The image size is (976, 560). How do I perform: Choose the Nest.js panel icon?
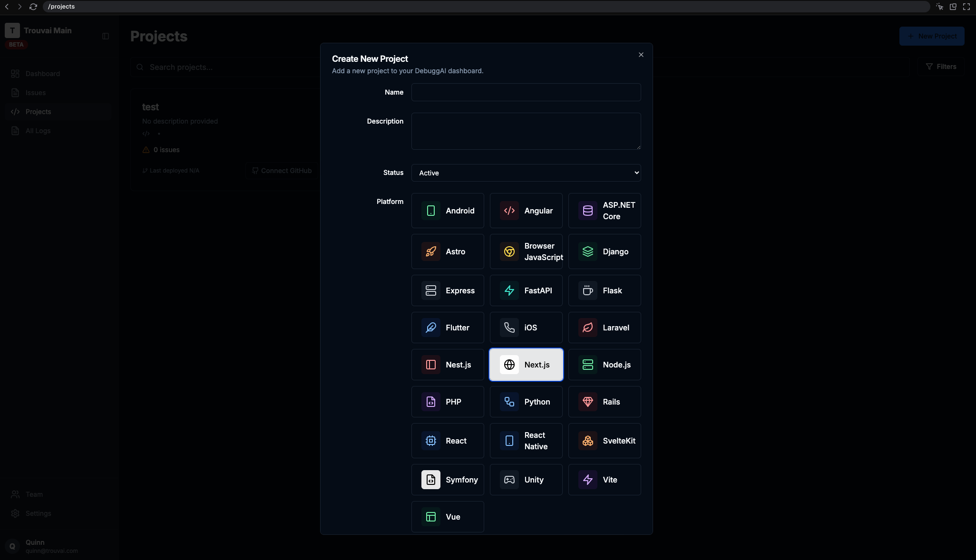coord(430,365)
